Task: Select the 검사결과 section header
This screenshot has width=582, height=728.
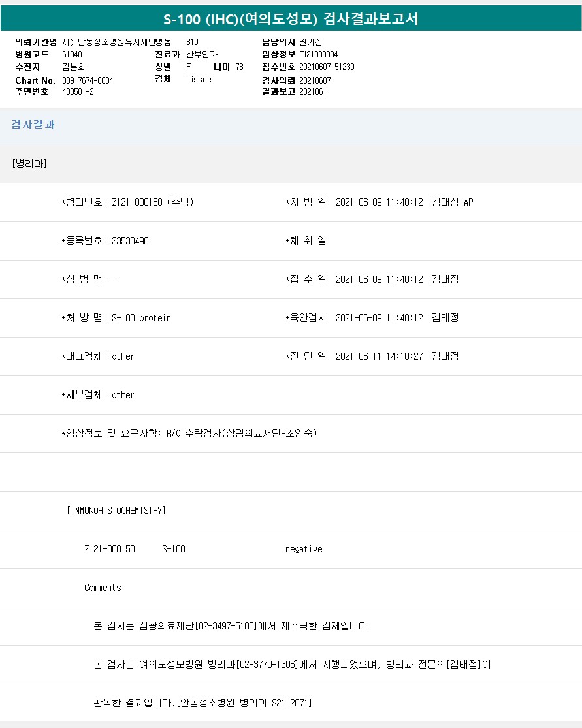Action: (x=33, y=125)
